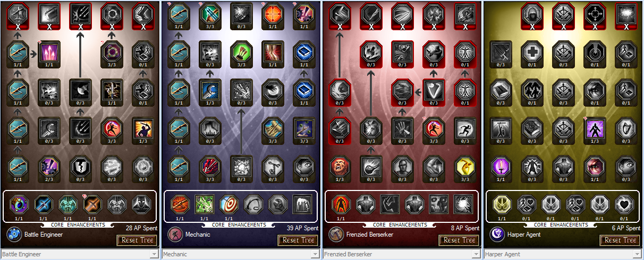
Task: Select the blue wrench enhancement in Mechanic
Action: click(209, 90)
